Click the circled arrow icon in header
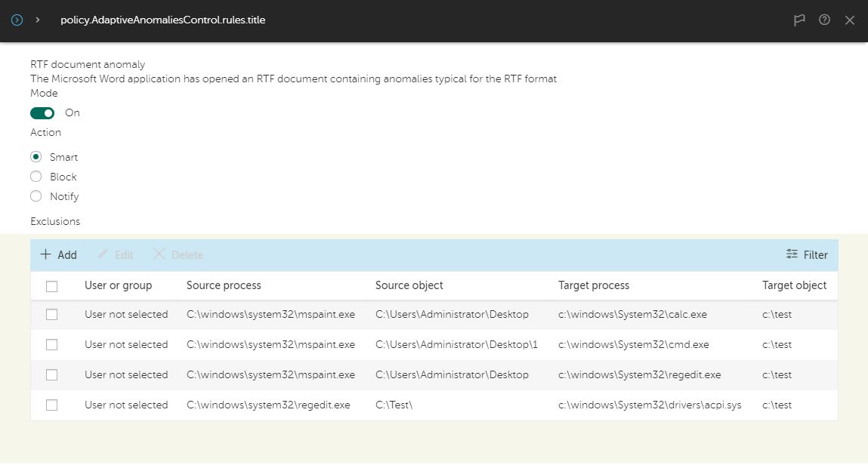This screenshot has height=465, width=868. pyautogui.click(x=17, y=20)
